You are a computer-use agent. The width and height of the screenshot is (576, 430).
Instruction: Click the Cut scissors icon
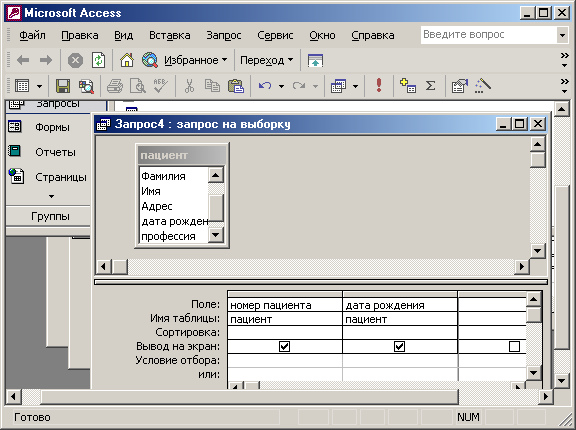tap(189, 86)
